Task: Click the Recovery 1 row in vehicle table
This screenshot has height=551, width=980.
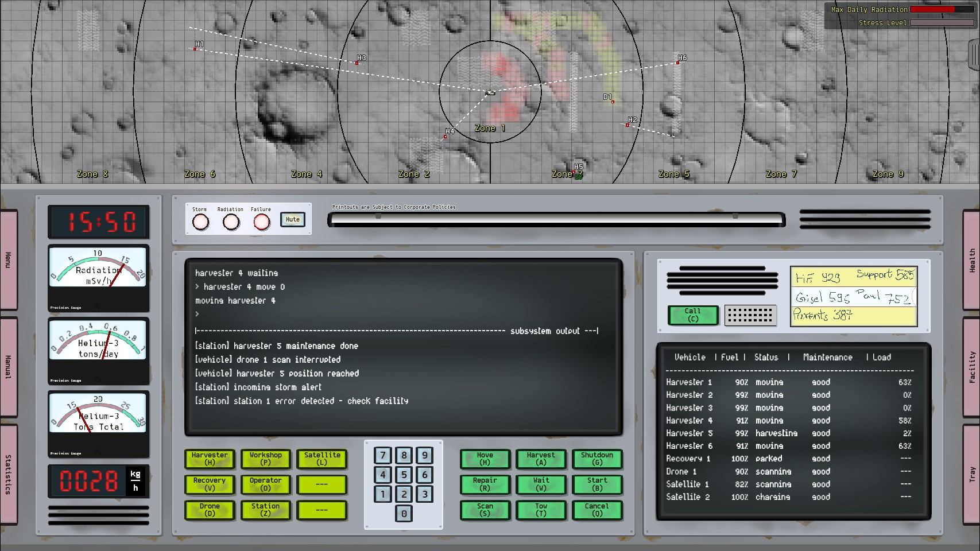Action: click(x=789, y=459)
